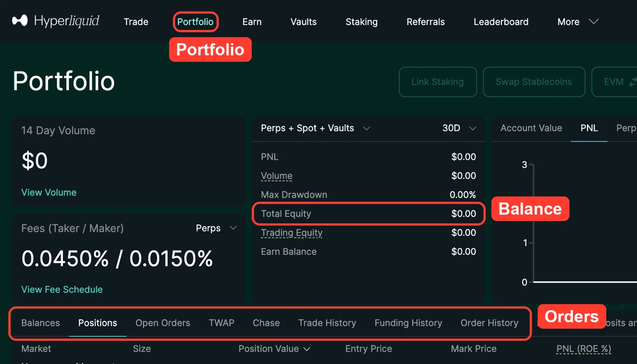The width and height of the screenshot is (637, 364).
Task: Switch to the TWAP tab
Action: [x=222, y=323]
